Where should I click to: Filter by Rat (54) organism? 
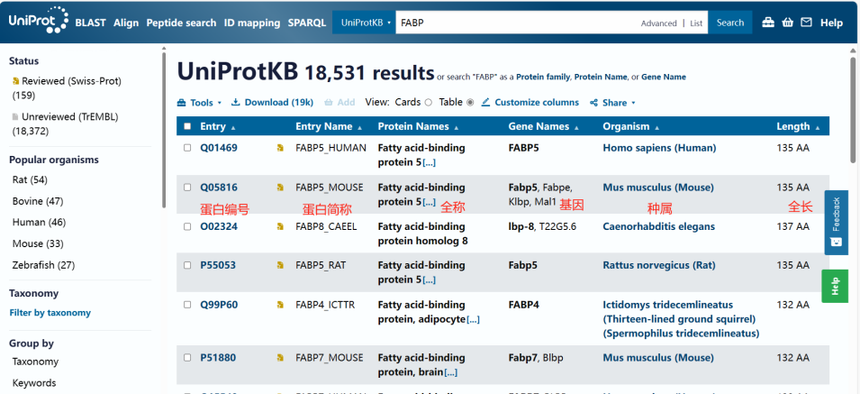click(30, 180)
